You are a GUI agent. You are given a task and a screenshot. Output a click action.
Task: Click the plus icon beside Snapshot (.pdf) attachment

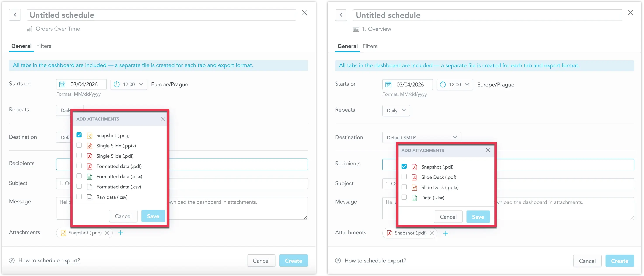[446, 233]
